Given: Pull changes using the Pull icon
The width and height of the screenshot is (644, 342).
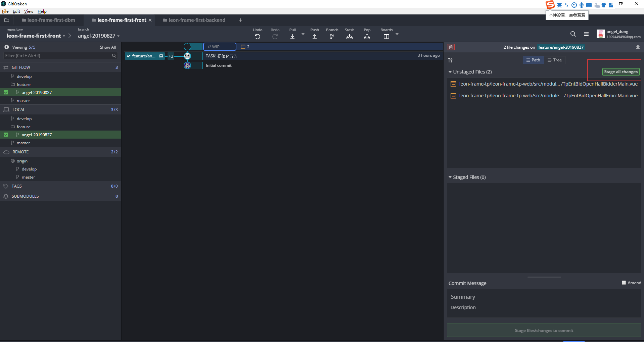Looking at the screenshot, I should [x=292, y=37].
